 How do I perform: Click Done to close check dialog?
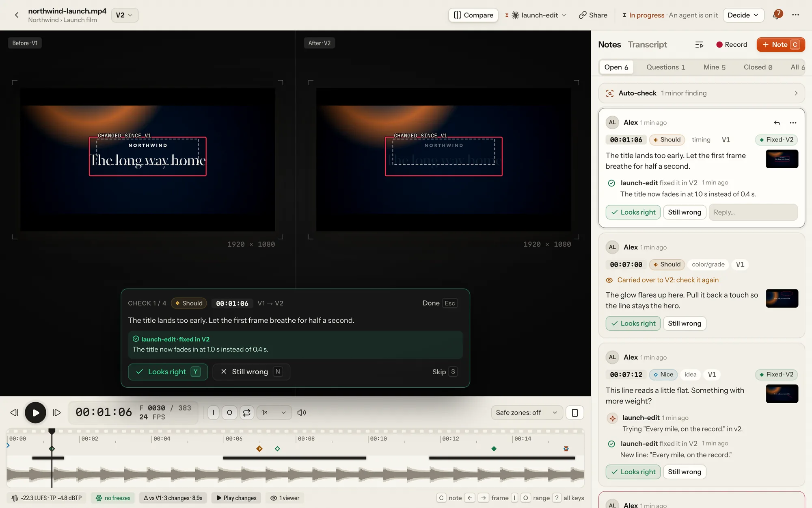coord(440,303)
